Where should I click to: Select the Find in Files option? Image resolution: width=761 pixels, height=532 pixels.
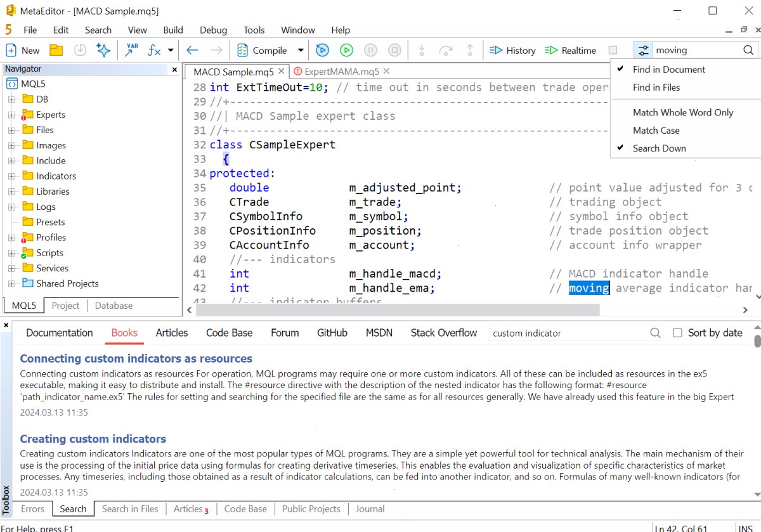(656, 88)
